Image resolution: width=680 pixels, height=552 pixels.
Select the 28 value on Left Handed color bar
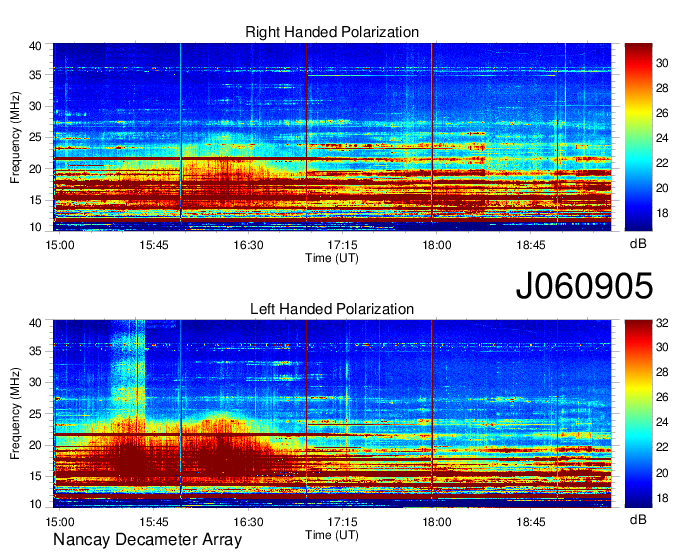coord(662,372)
